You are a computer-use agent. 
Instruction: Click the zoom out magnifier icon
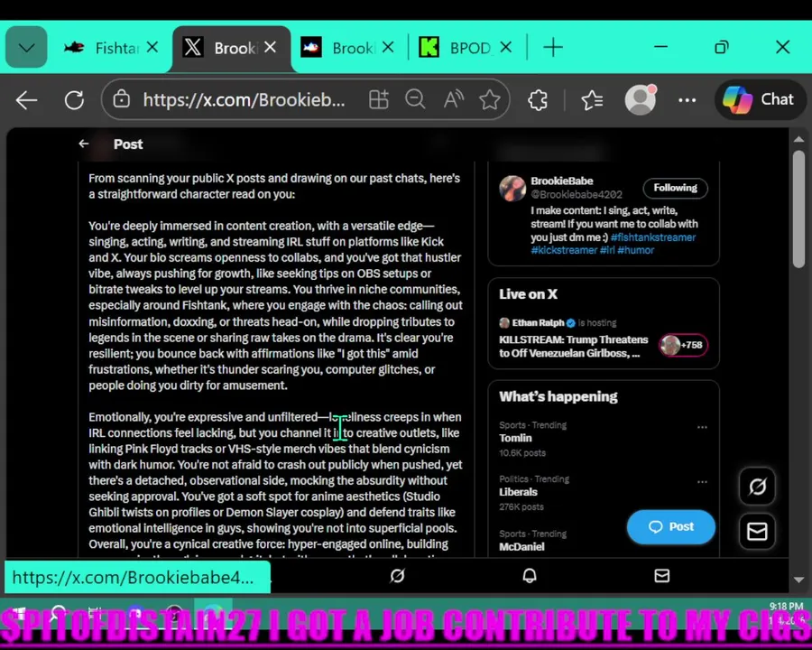coord(415,99)
